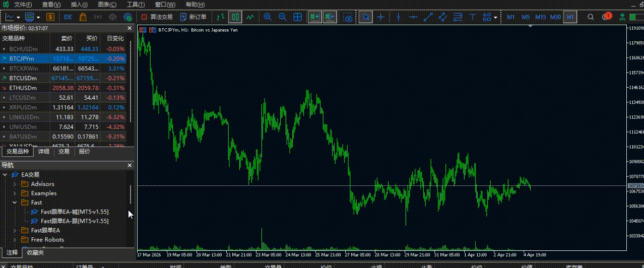The image size is (644, 268).
Task: Switch timeframe to M1
Action: 510,17
